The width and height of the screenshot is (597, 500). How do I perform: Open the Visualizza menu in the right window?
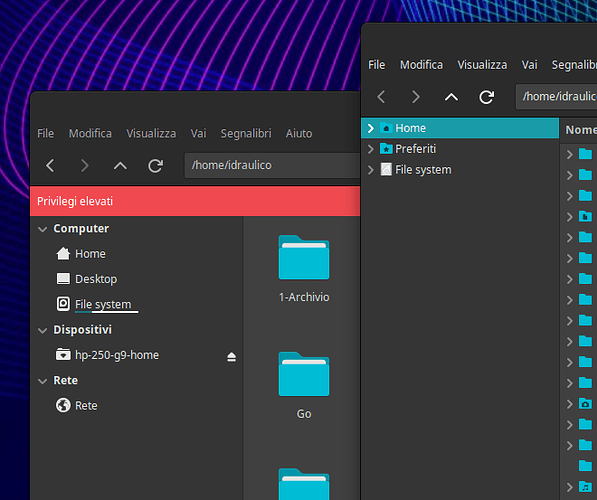482,65
